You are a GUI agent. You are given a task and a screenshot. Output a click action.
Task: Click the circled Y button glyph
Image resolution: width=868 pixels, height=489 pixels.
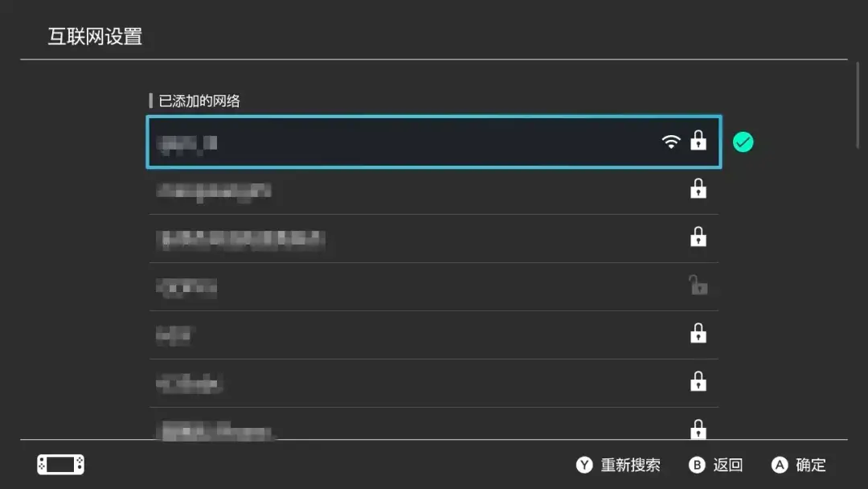point(584,465)
